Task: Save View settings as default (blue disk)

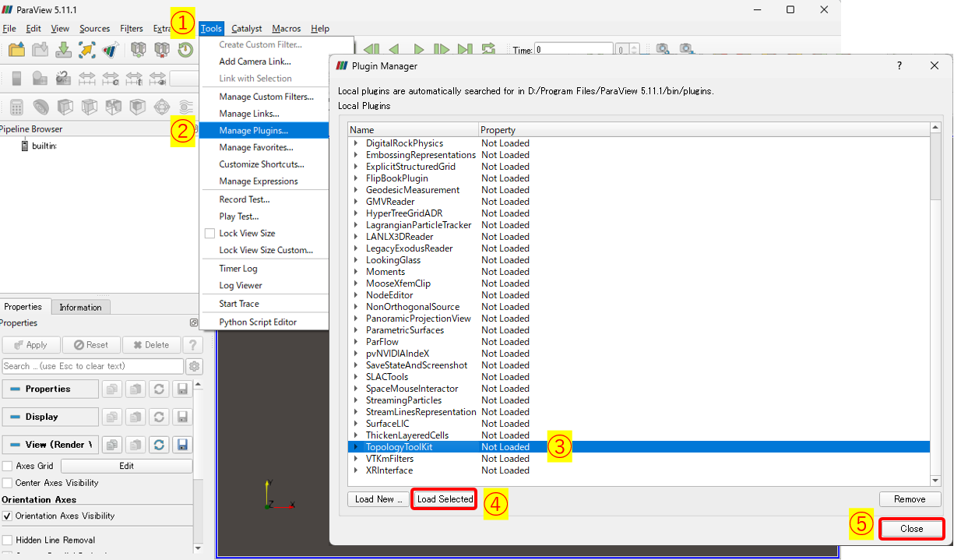Action: pos(183,445)
